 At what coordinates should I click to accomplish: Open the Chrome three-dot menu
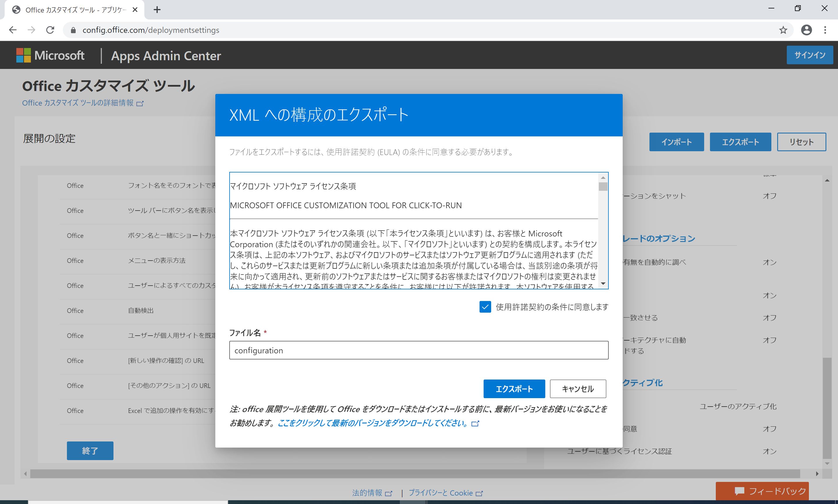point(825,30)
